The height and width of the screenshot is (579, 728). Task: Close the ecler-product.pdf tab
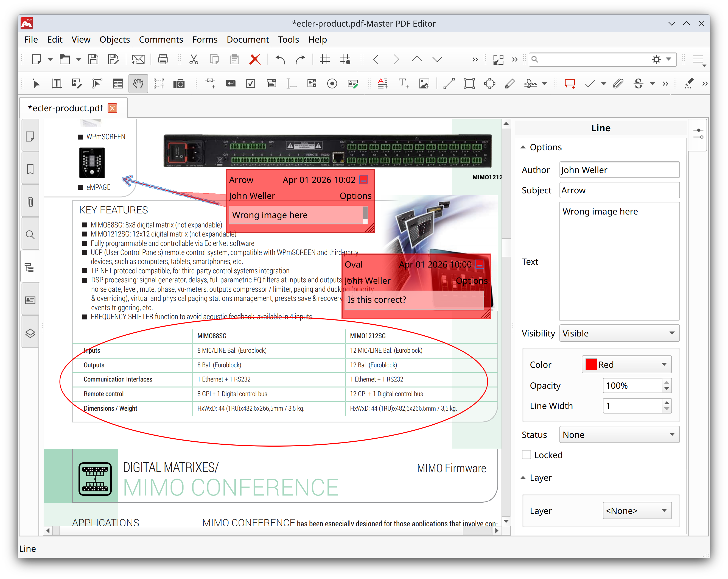point(113,108)
